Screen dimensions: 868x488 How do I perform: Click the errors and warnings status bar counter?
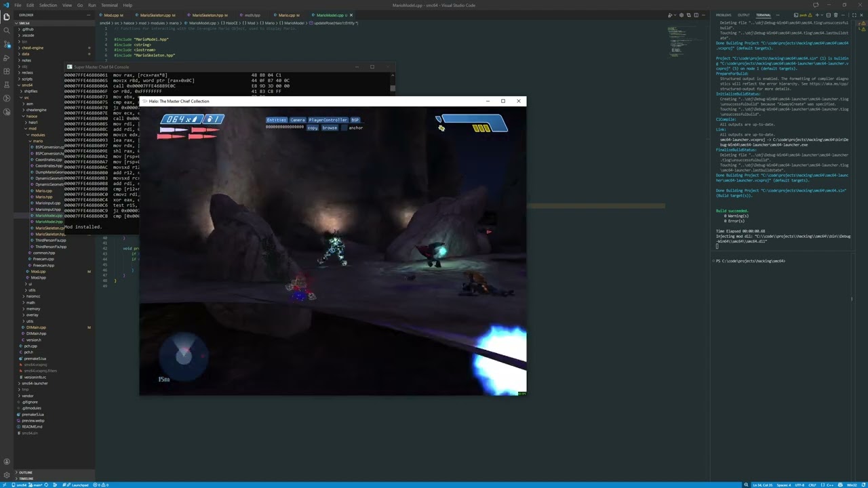100,485
